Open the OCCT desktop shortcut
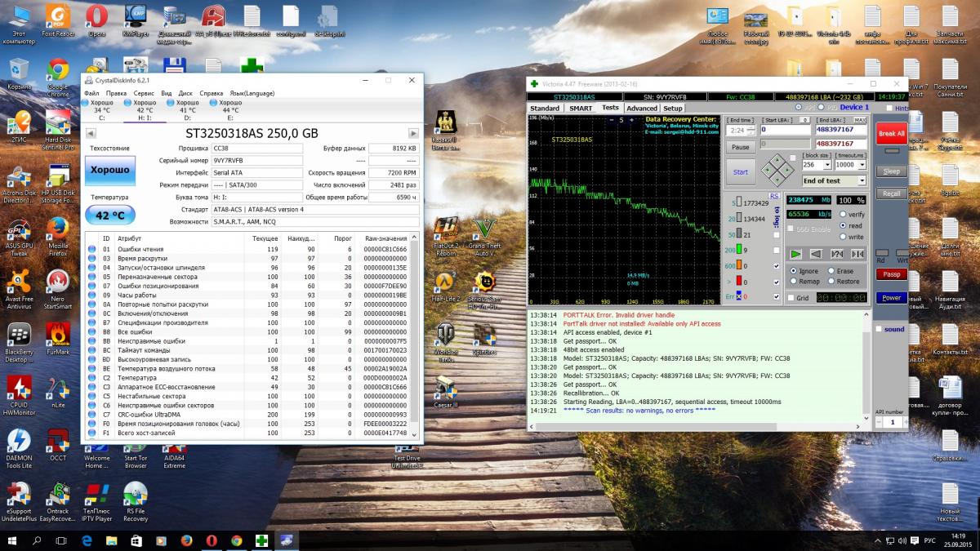Viewport: 980px width, 551px height. point(58,445)
